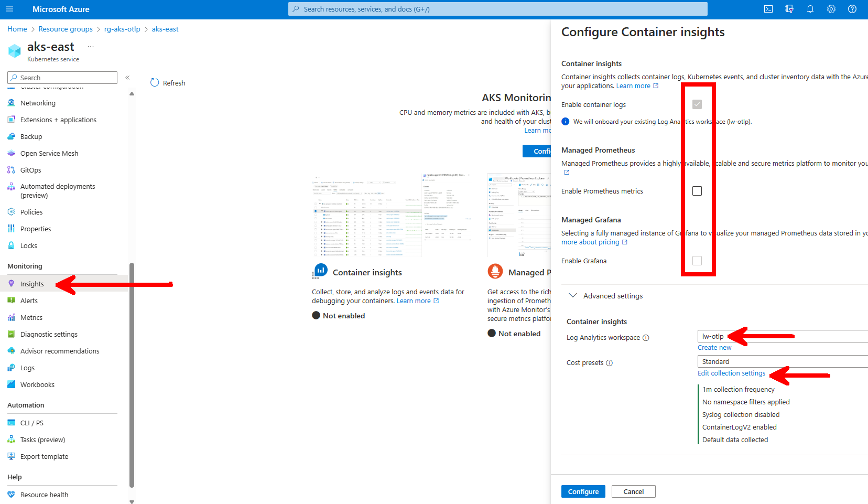Open the notifications bell
The height and width of the screenshot is (504, 868).
pyautogui.click(x=810, y=9)
